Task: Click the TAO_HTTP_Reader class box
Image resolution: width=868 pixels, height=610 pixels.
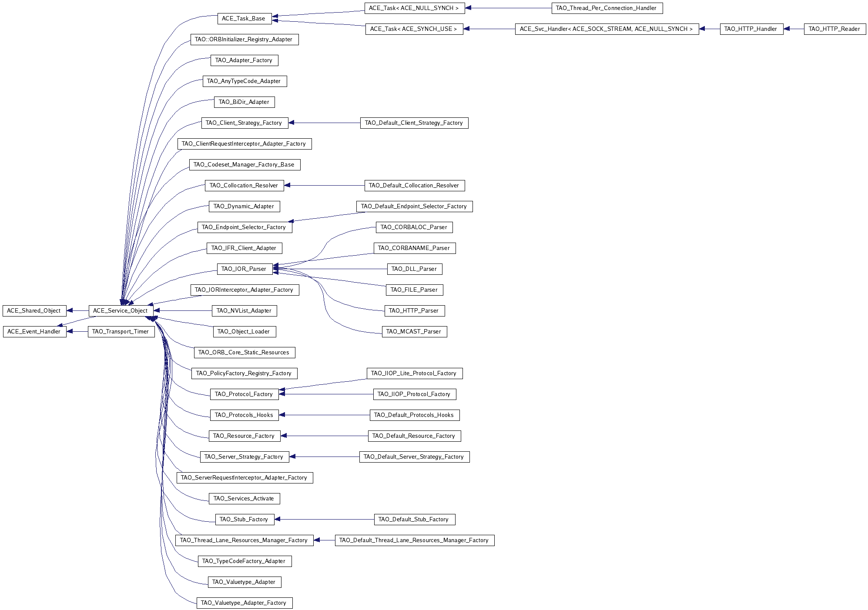Action: (834, 29)
